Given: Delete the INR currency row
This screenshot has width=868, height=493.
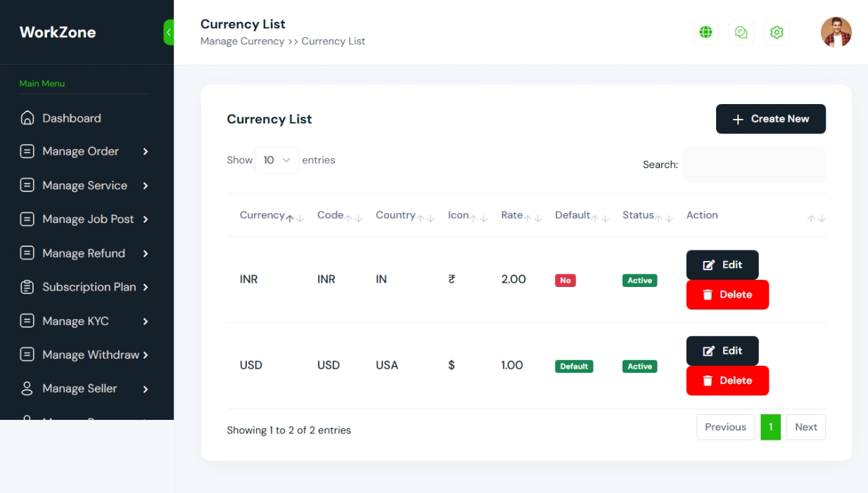Looking at the screenshot, I should 727,295.
